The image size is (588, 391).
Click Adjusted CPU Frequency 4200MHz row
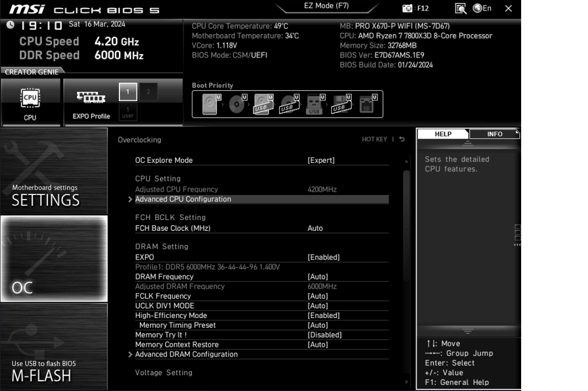(x=262, y=189)
